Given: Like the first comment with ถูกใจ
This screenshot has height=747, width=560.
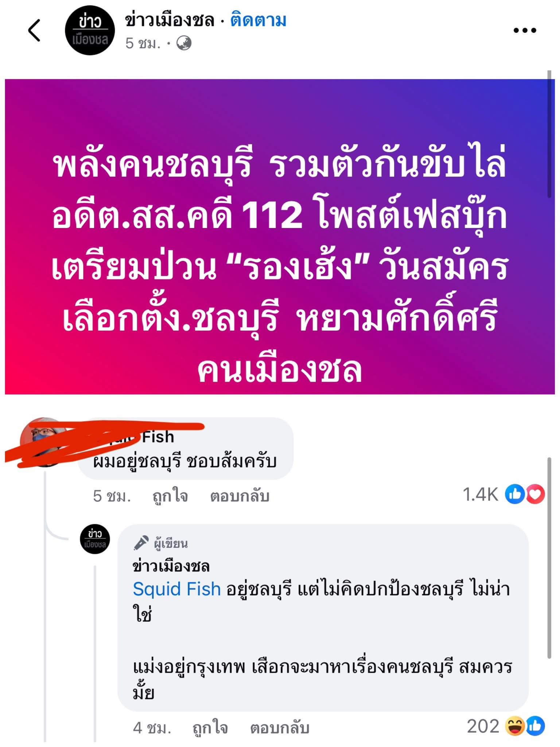Looking at the screenshot, I should tap(170, 496).
